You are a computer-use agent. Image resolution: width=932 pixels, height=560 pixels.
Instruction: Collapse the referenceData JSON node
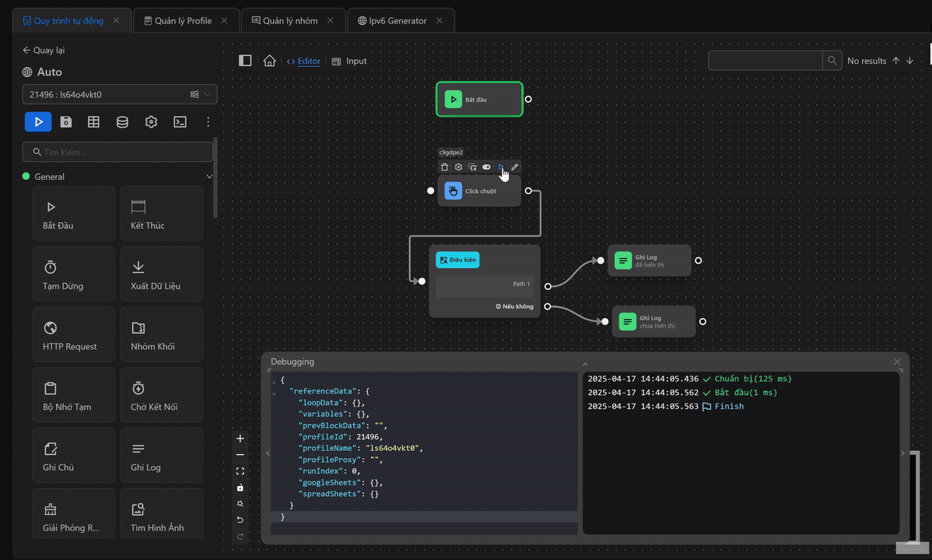[x=274, y=393]
